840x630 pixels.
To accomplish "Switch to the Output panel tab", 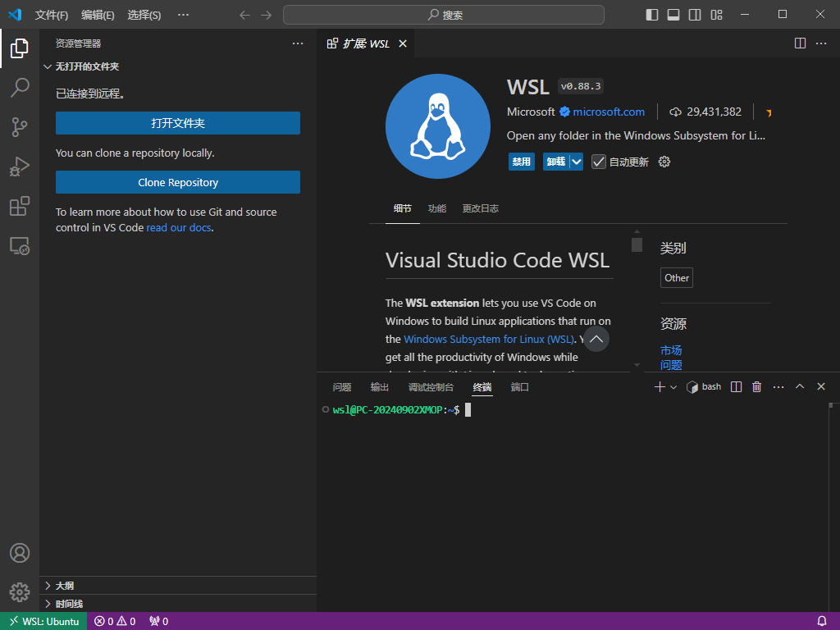I will coord(379,387).
